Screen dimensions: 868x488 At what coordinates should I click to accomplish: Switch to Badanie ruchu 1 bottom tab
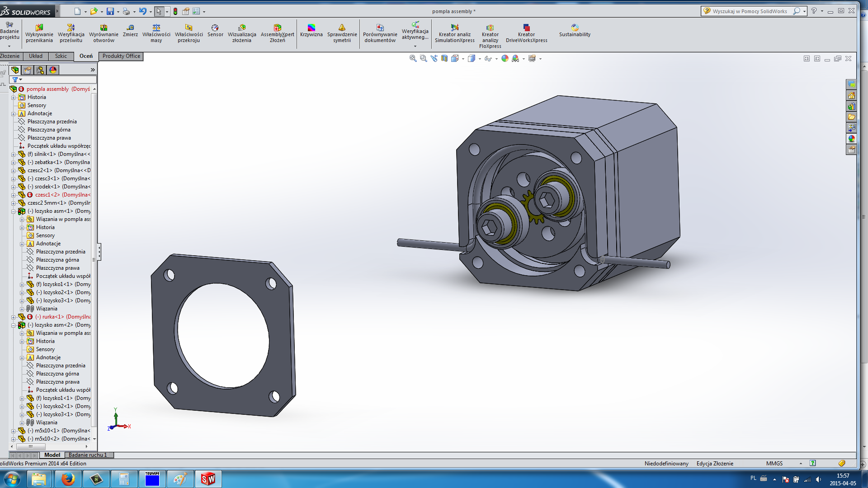coord(88,455)
